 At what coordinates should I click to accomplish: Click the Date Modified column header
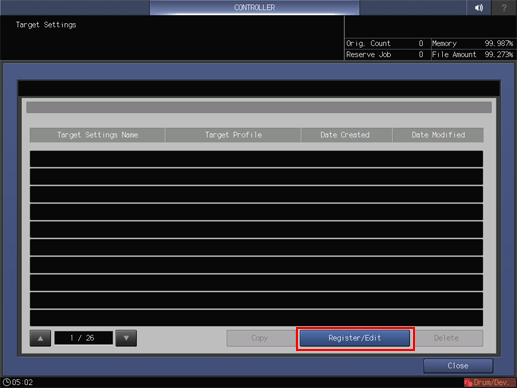point(438,135)
